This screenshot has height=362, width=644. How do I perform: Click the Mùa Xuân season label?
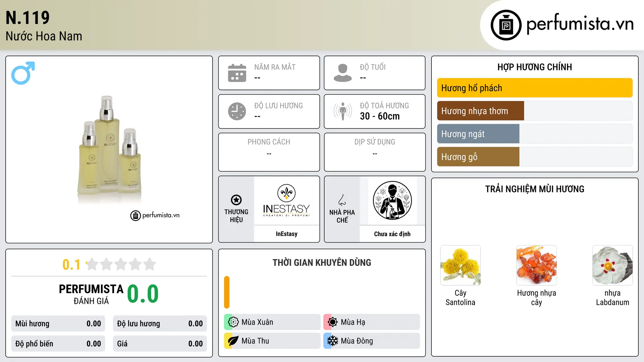(257, 322)
